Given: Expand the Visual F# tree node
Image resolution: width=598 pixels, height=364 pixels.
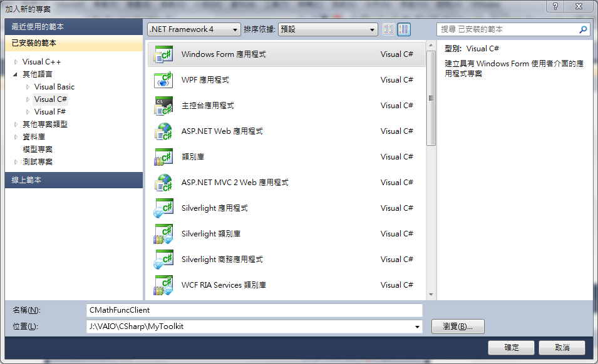Looking at the screenshot, I should click(x=28, y=112).
